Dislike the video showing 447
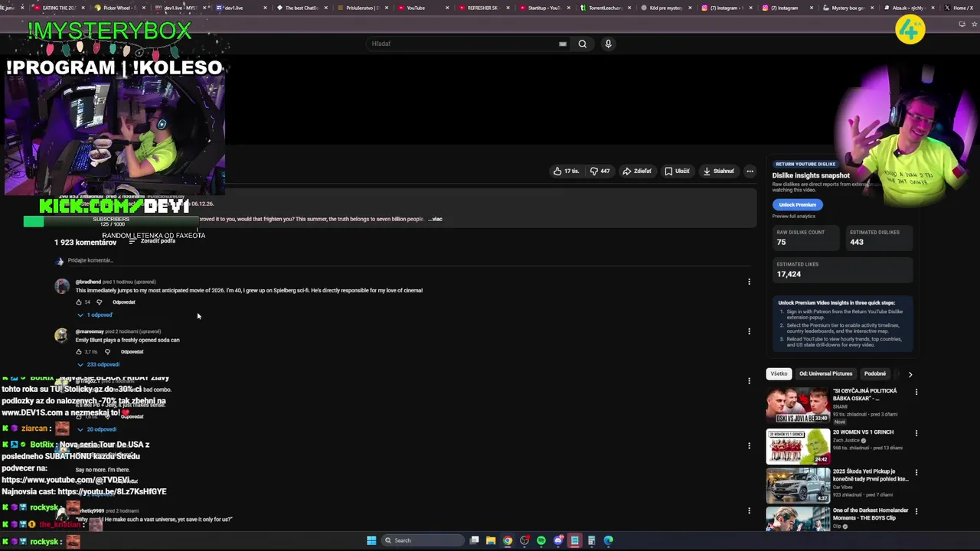The height and width of the screenshot is (551, 980). 599,171
